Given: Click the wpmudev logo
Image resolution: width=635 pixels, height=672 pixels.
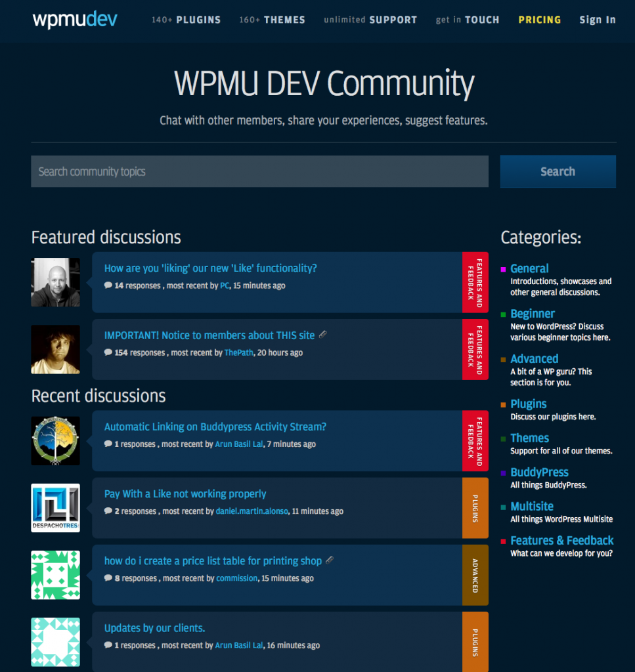Looking at the screenshot, I should pos(75,19).
